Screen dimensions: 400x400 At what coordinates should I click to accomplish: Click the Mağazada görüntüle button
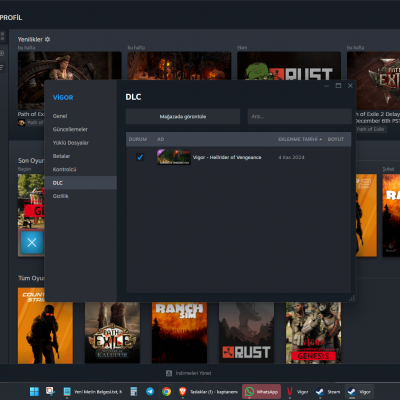(x=183, y=116)
